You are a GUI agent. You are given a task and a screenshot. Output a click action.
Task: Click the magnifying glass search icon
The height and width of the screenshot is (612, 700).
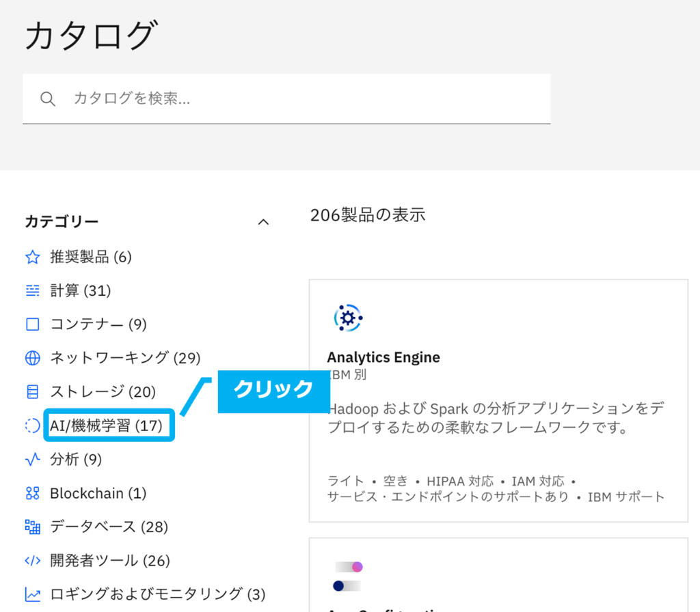[48, 98]
